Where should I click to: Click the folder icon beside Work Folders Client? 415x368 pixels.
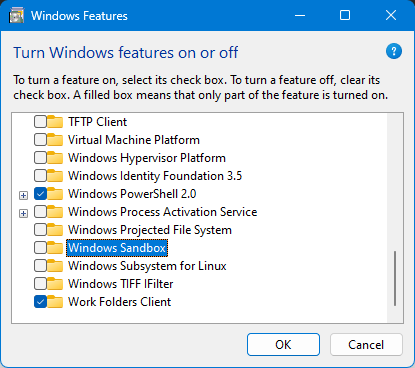tap(55, 302)
